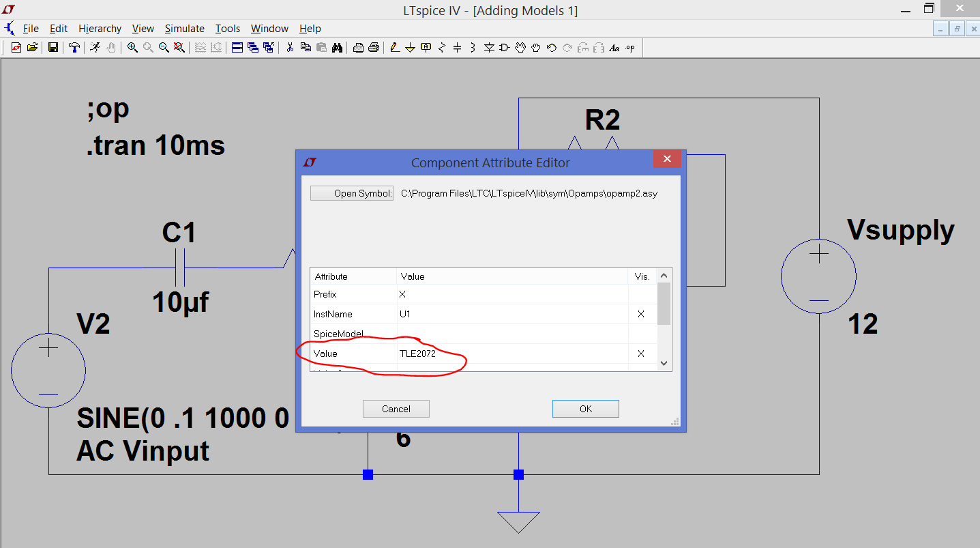
Task: Open the component gate-shaped icon
Action: (x=505, y=48)
